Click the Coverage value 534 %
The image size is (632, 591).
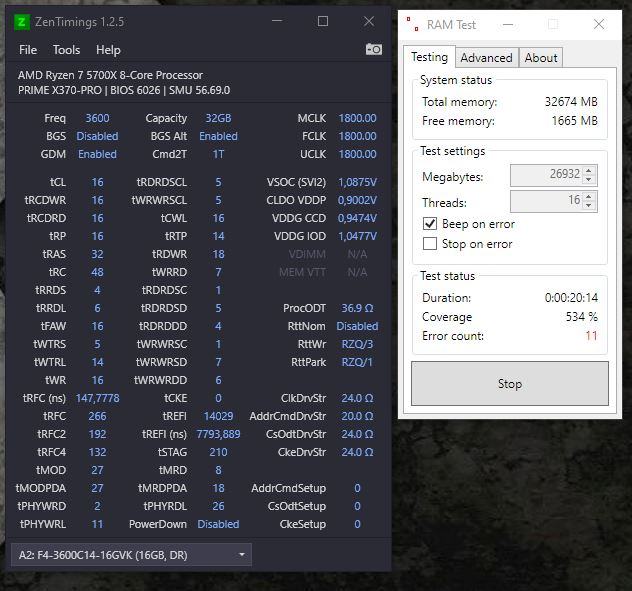pyautogui.click(x=581, y=316)
